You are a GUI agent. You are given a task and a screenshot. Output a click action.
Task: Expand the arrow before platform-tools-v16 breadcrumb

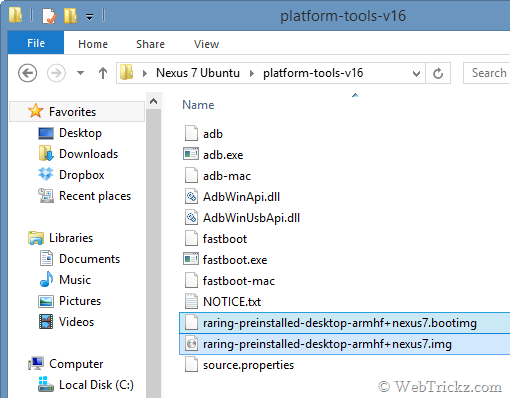252,73
